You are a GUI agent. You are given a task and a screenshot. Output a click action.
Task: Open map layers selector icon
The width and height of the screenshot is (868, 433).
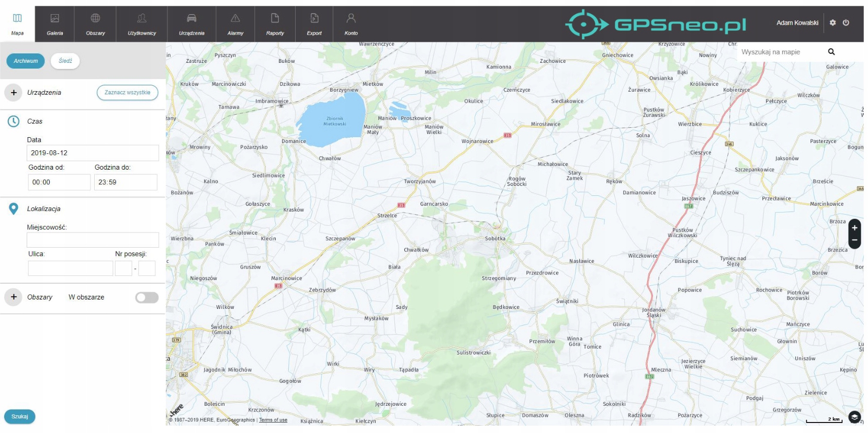pyautogui.click(x=854, y=417)
